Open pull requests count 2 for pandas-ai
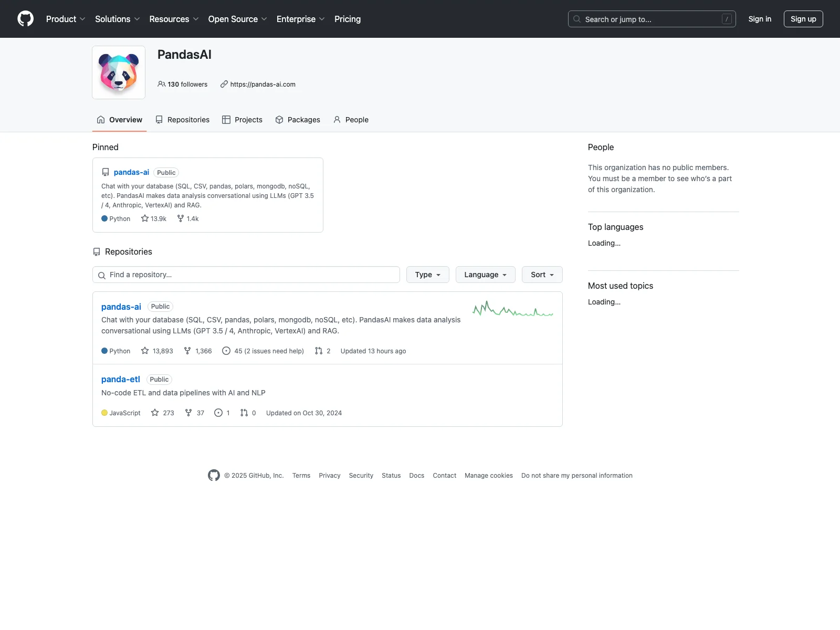 323,351
